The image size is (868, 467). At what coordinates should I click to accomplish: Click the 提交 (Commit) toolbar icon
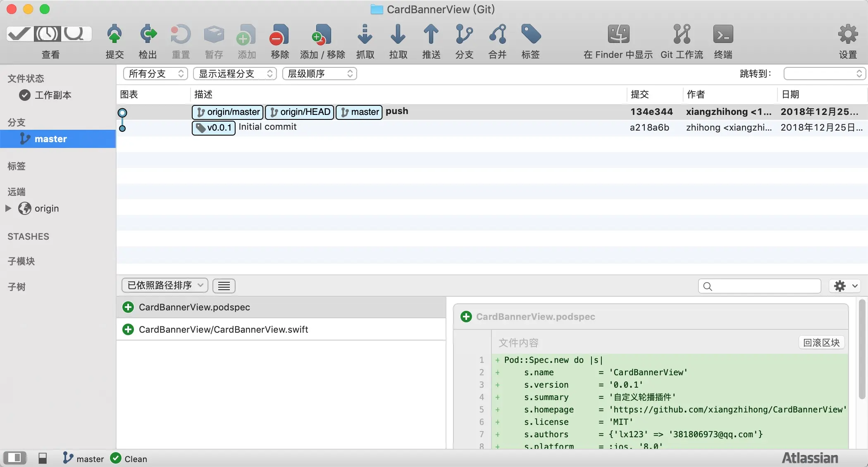[x=114, y=35]
